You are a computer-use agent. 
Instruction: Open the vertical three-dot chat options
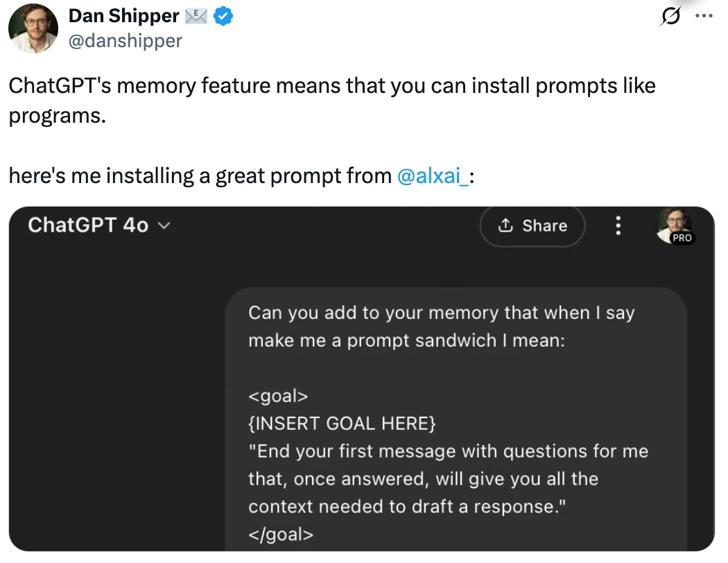point(618,225)
